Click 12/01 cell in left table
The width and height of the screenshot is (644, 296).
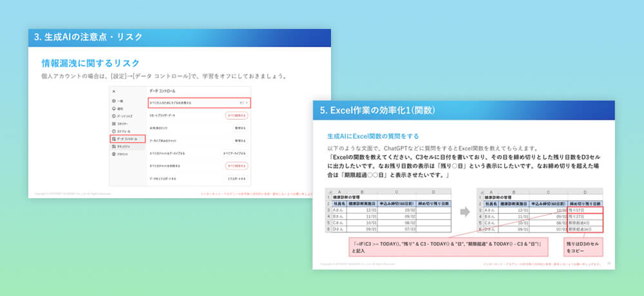pyautogui.click(x=362, y=210)
